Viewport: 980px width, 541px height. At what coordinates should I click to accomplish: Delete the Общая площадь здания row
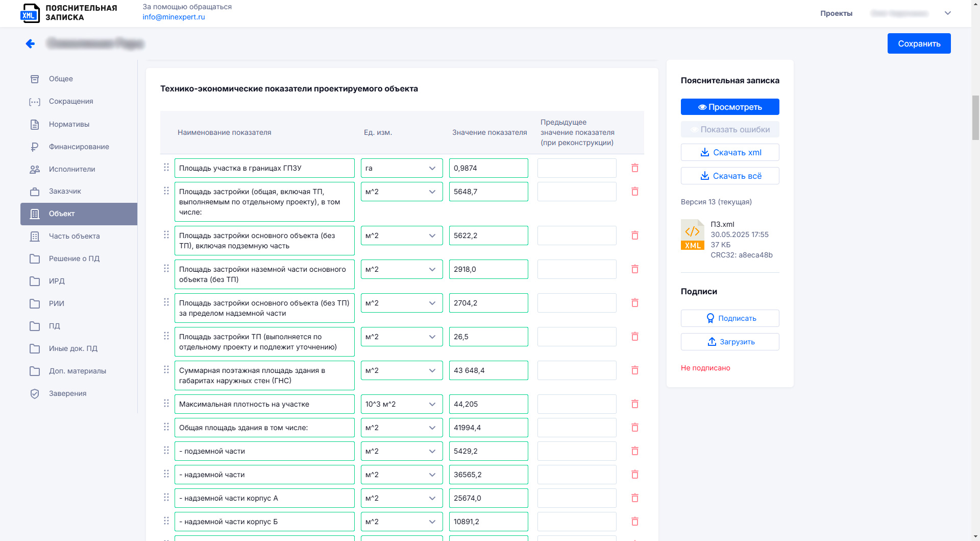[x=635, y=428]
